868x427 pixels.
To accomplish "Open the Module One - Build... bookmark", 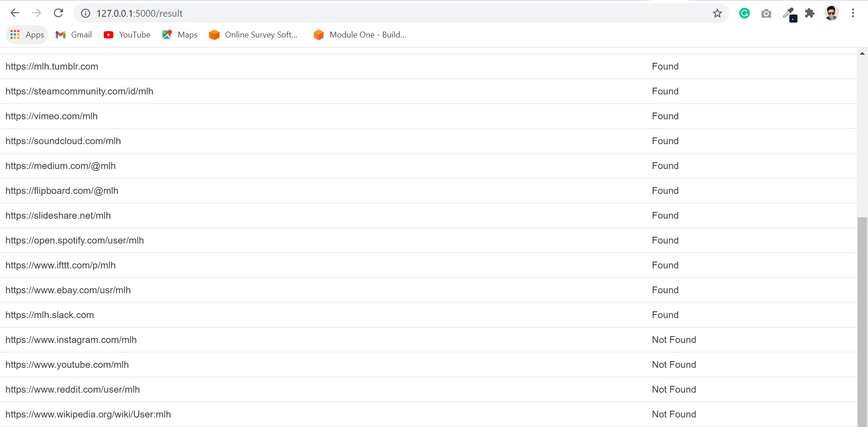I will [x=360, y=35].
